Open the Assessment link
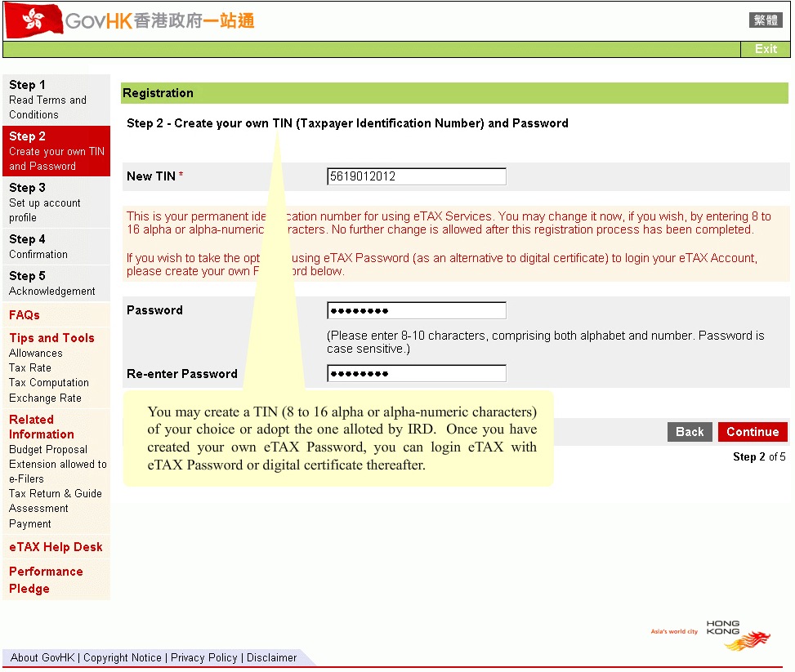The width and height of the screenshot is (795, 672). point(38,509)
